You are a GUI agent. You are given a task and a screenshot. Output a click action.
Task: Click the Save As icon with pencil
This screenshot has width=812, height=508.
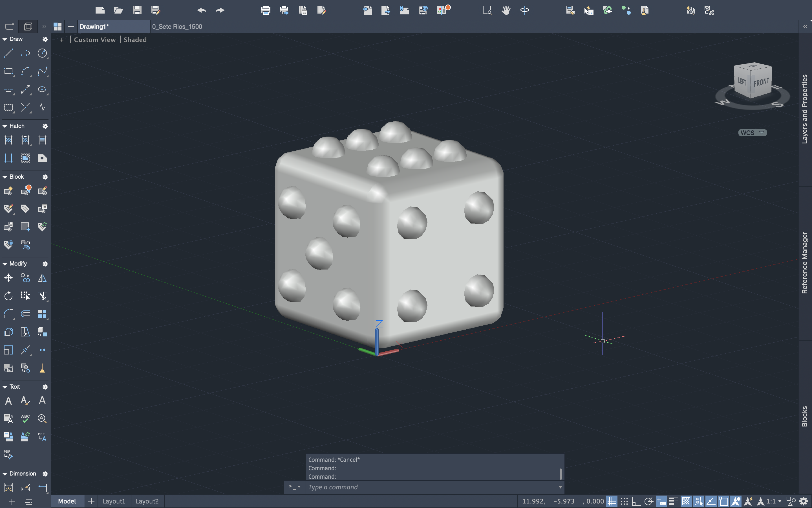tap(156, 10)
